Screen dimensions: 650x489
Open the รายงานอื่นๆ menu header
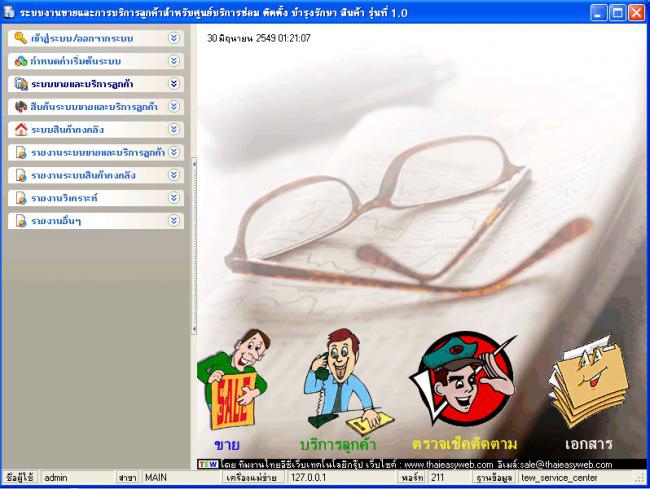[x=96, y=220]
